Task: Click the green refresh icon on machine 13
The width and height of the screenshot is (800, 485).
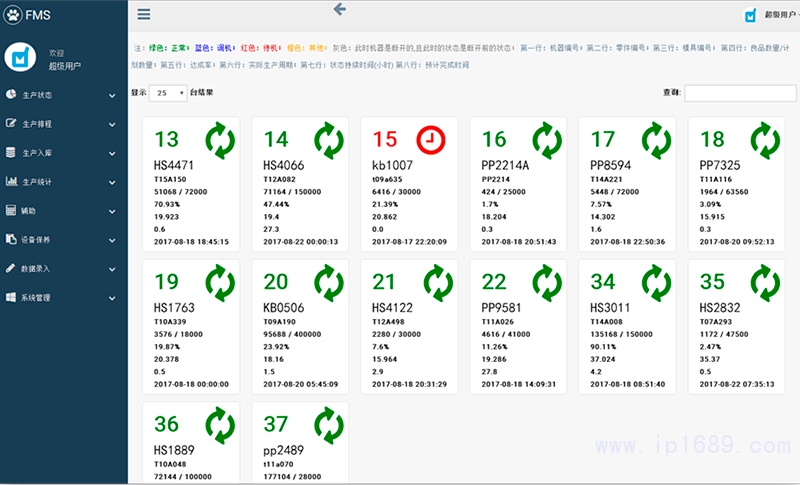Action: click(220, 139)
